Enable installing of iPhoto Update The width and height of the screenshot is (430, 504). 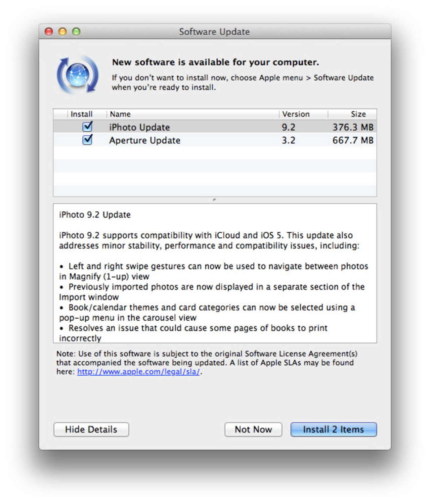click(87, 127)
